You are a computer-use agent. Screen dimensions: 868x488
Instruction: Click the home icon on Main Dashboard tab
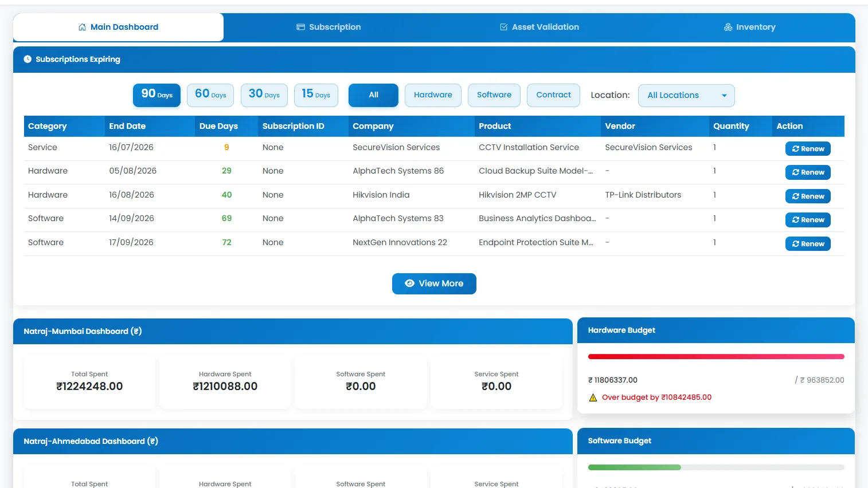82,27
